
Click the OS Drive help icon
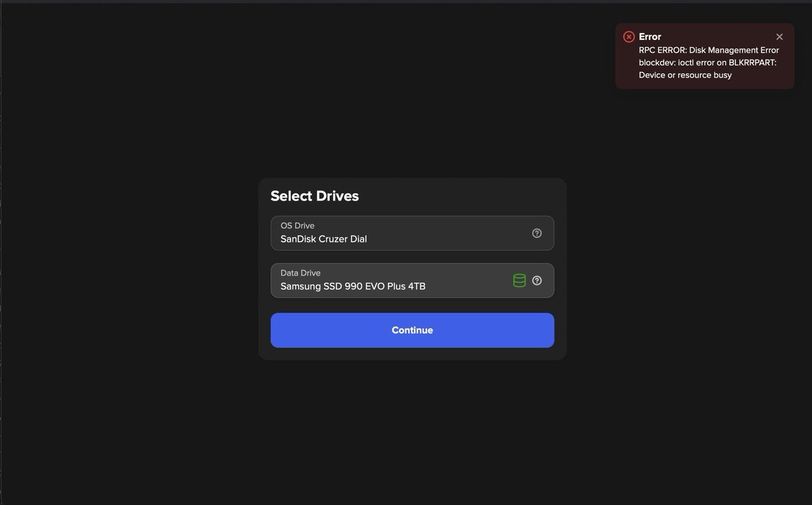point(537,233)
